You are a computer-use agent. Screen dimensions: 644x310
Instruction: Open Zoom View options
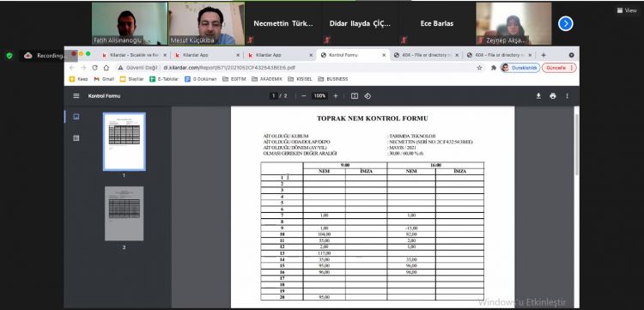coord(627,10)
